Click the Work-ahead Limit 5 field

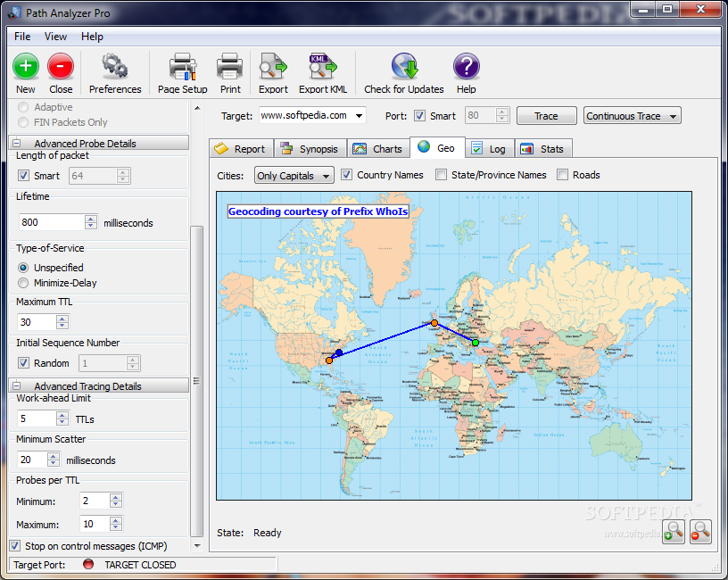click(x=37, y=418)
